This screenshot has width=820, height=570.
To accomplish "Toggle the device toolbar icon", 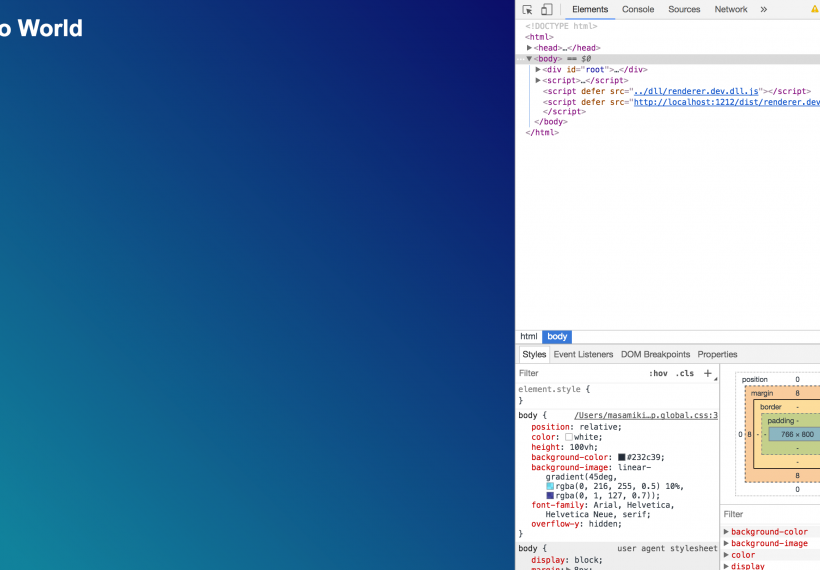I will tap(546, 10).
